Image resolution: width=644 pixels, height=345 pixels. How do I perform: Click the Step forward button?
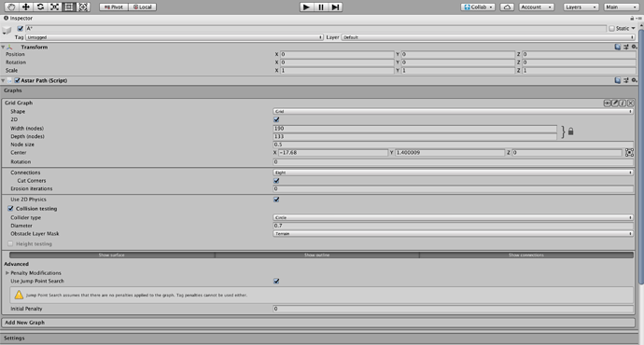(336, 7)
